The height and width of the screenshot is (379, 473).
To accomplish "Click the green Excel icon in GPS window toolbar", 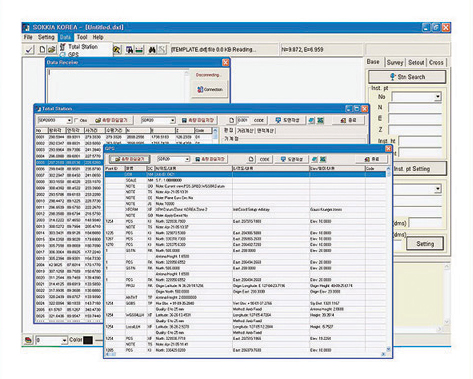I will coord(323,159).
